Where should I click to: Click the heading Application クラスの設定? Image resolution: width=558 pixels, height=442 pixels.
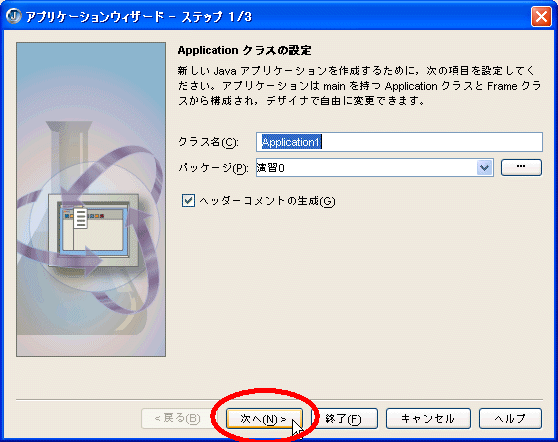tap(244, 51)
